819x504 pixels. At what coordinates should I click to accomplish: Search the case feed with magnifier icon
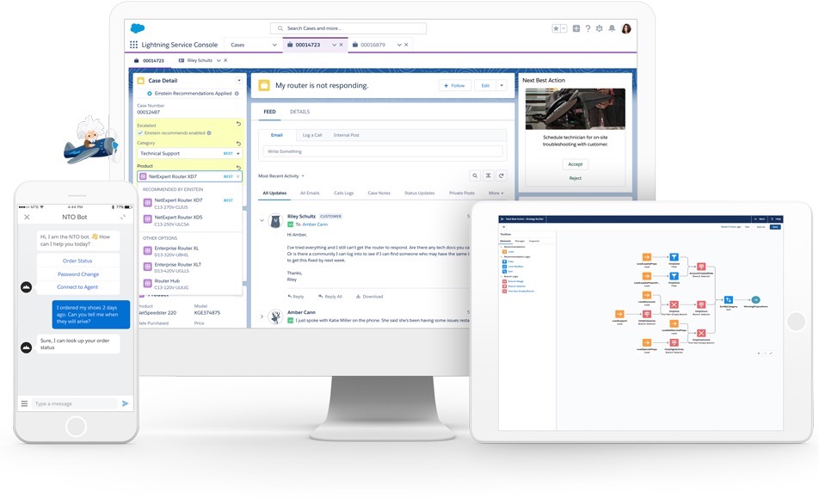(475, 176)
